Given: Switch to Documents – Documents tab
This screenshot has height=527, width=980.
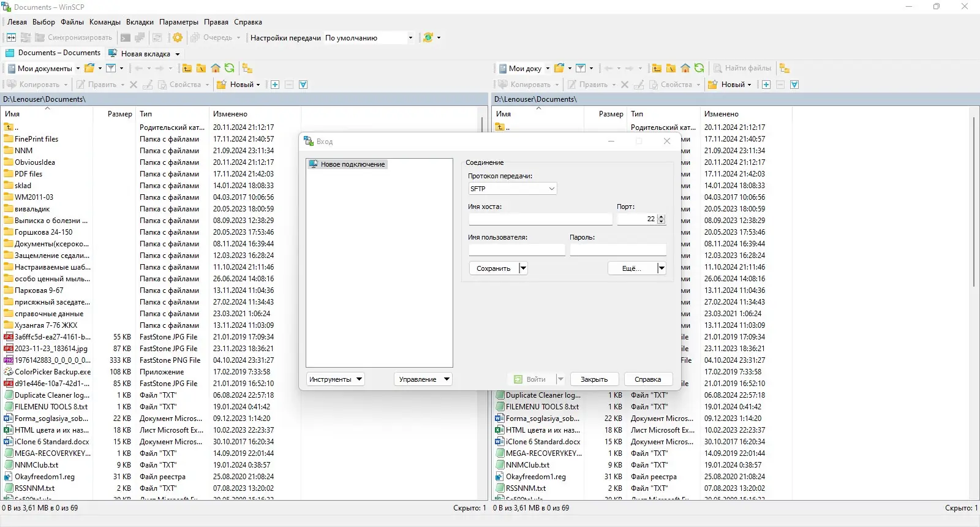Looking at the screenshot, I should click(x=53, y=53).
